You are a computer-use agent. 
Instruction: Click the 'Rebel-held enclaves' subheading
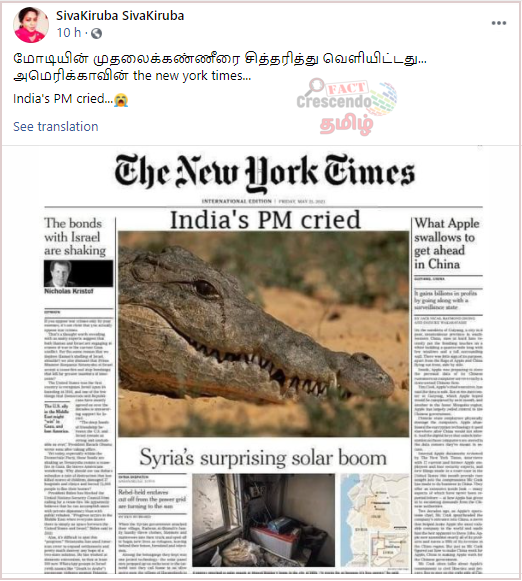tap(152, 499)
